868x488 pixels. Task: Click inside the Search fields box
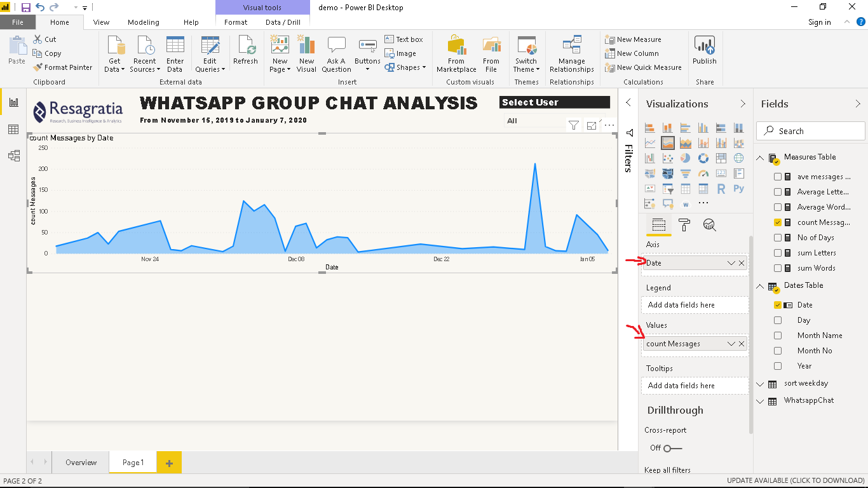(810, 130)
